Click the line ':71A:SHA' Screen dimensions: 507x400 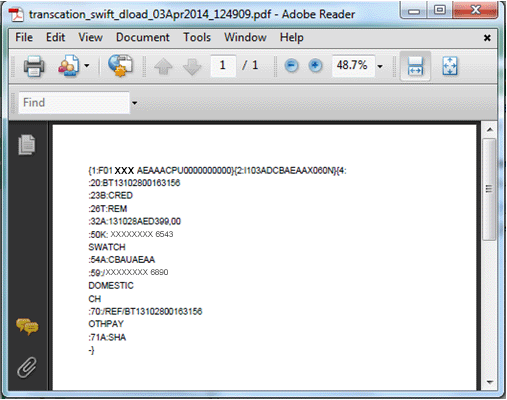point(107,337)
